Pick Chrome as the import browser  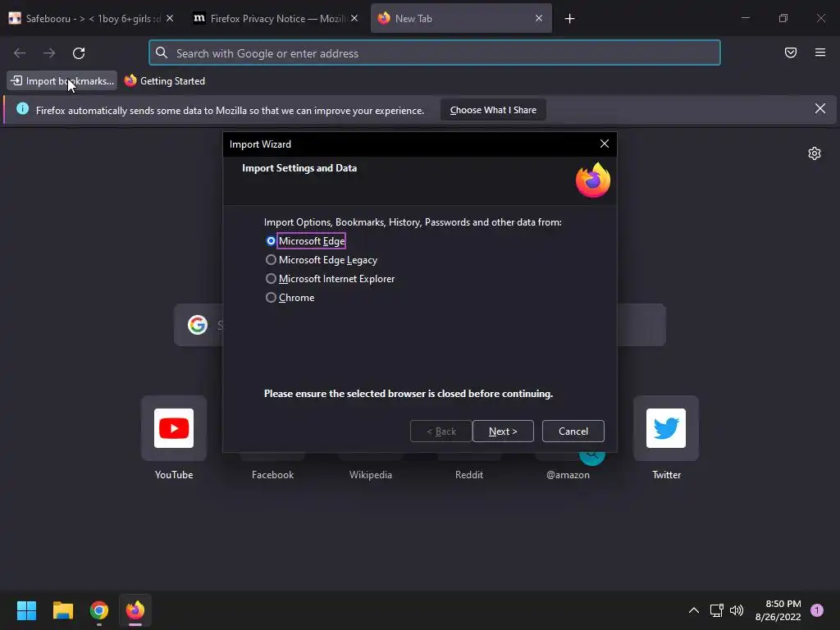point(271,297)
